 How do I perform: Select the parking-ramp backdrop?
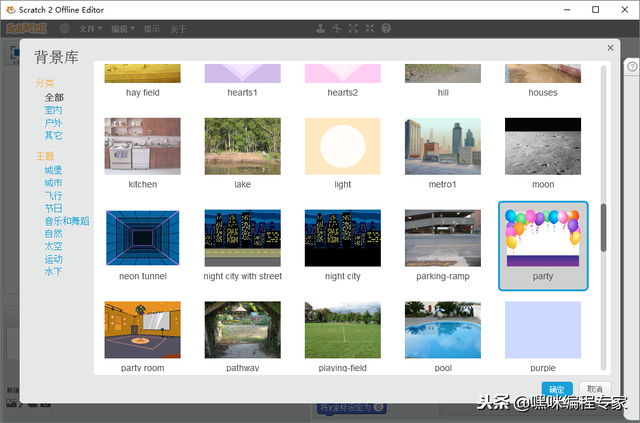coord(443,245)
